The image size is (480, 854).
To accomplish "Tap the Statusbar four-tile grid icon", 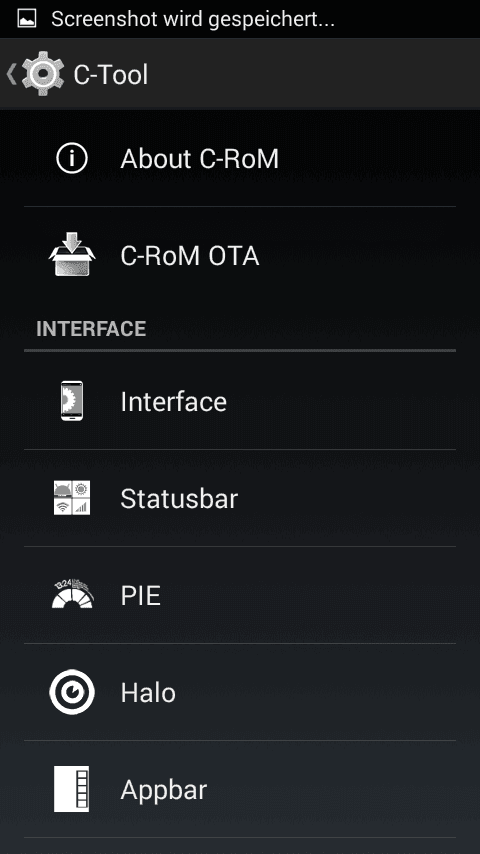I will [x=72, y=498].
